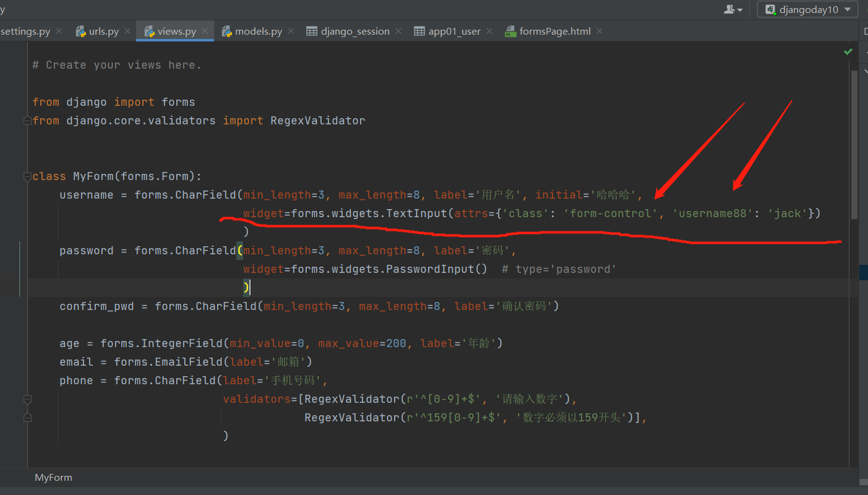868x495 pixels.
Task: Close the formsPage.html tab
Action: point(599,31)
